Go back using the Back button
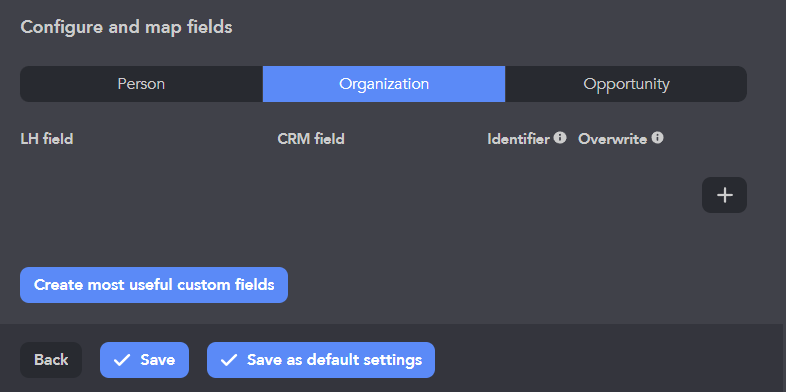 click(51, 360)
